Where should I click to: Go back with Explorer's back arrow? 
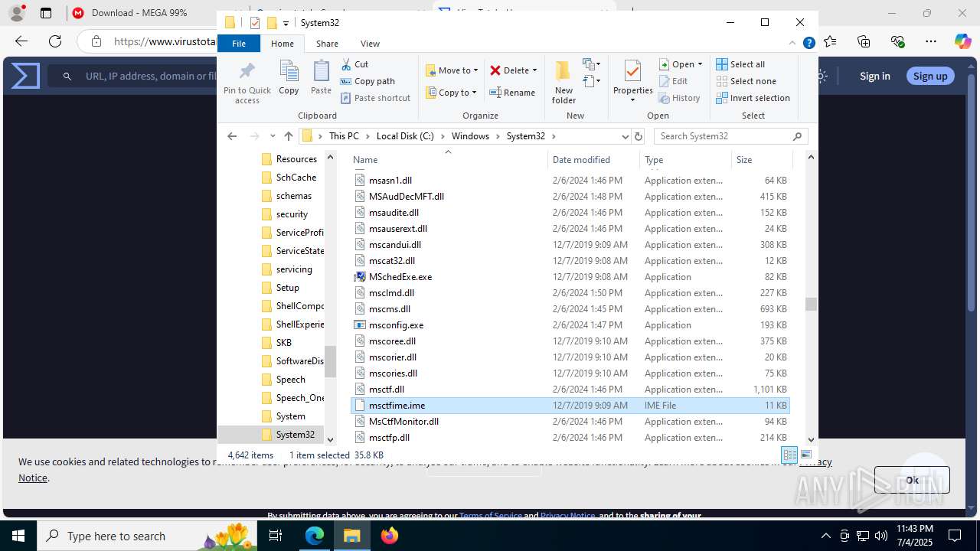coord(232,136)
